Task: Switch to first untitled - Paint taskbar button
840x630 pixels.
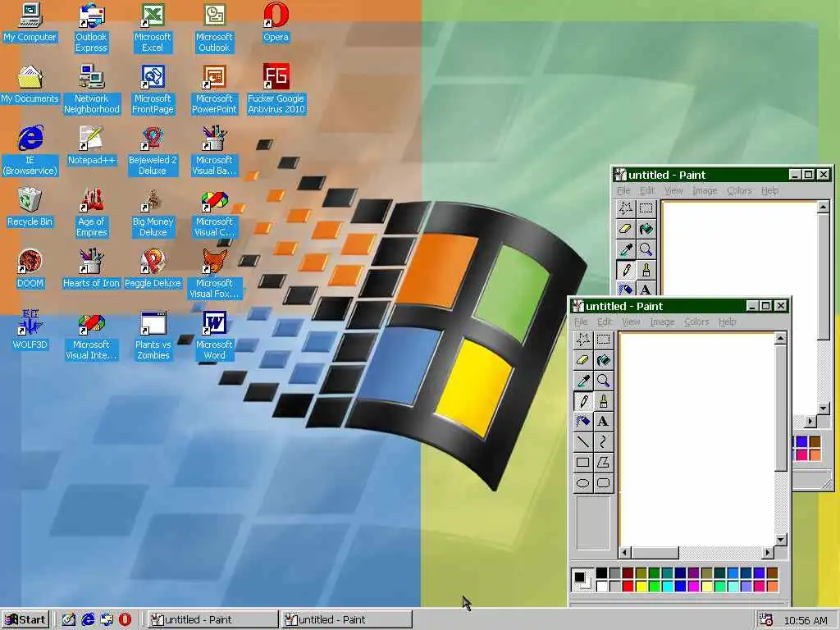Action: click(x=212, y=620)
